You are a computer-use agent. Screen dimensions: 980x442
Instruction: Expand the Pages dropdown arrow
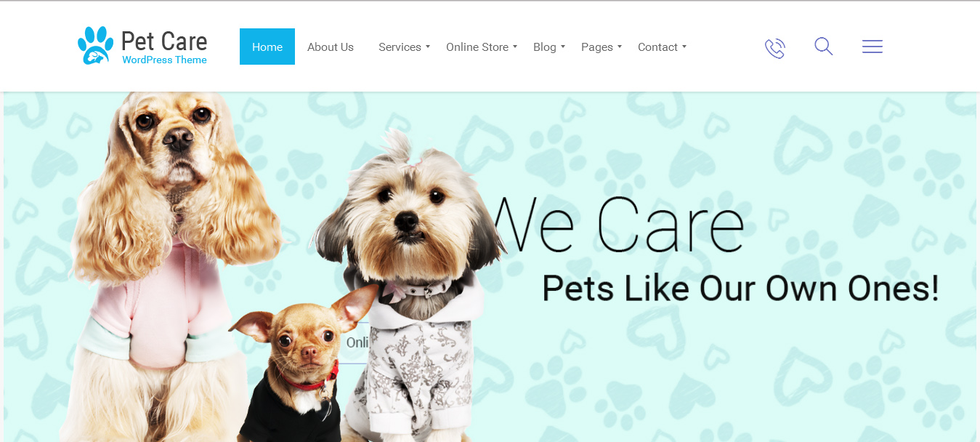[620, 47]
